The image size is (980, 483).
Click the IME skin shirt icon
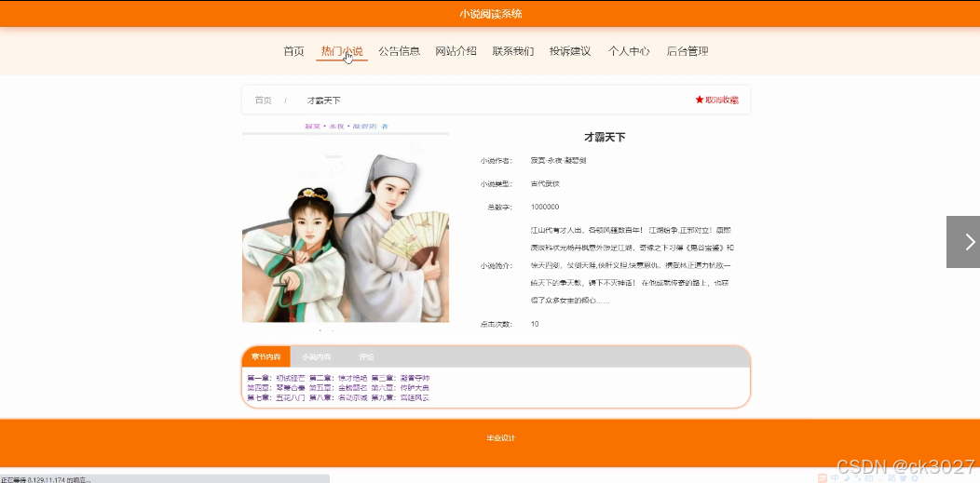tap(903, 478)
